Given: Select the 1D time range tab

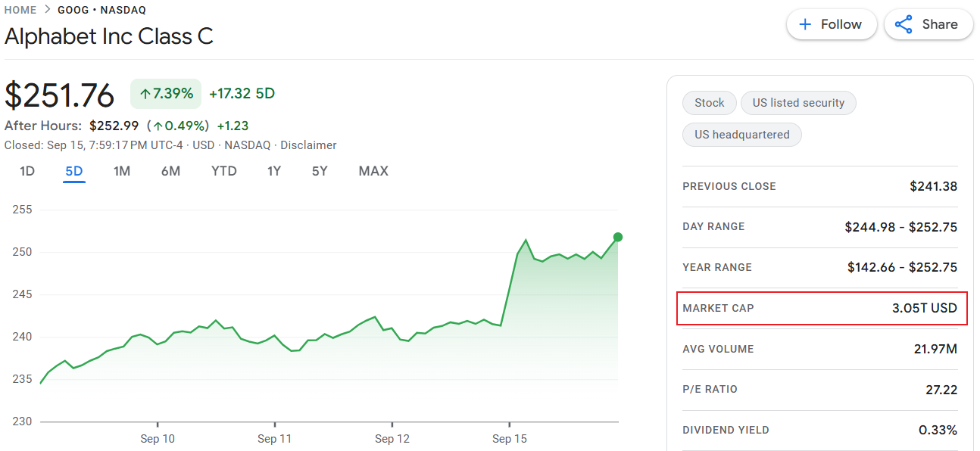Looking at the screenshot, I should (27, 171).
